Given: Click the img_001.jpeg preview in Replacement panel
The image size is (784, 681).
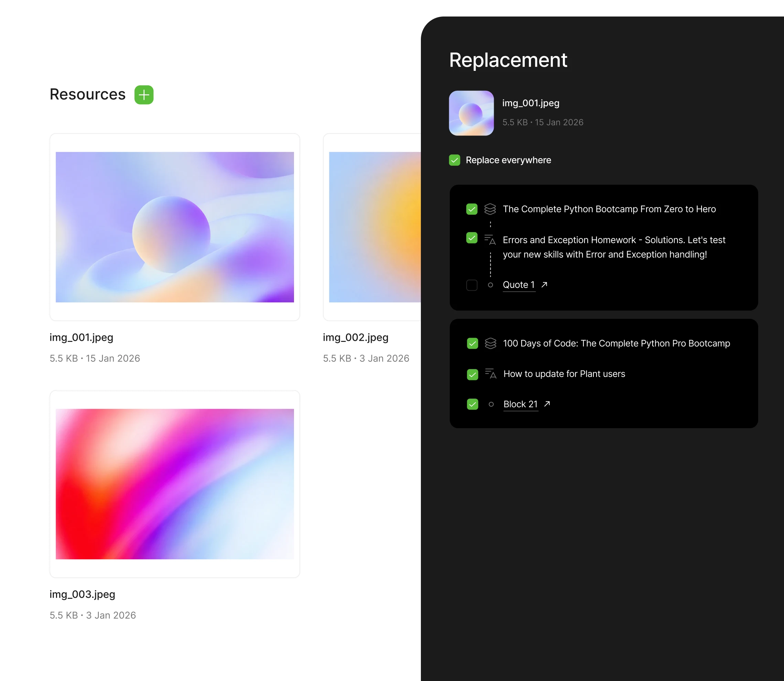Looking at the screenshot, I should tap(471, 113).
